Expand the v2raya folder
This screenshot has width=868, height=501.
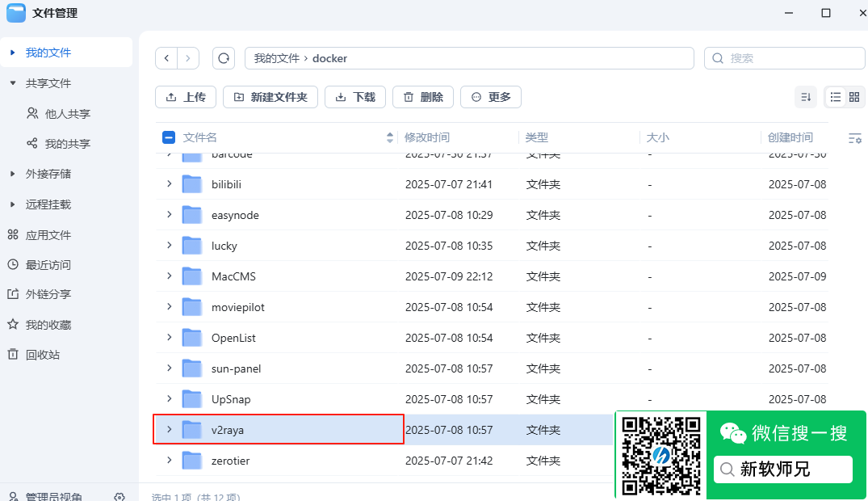pos(168,429)
